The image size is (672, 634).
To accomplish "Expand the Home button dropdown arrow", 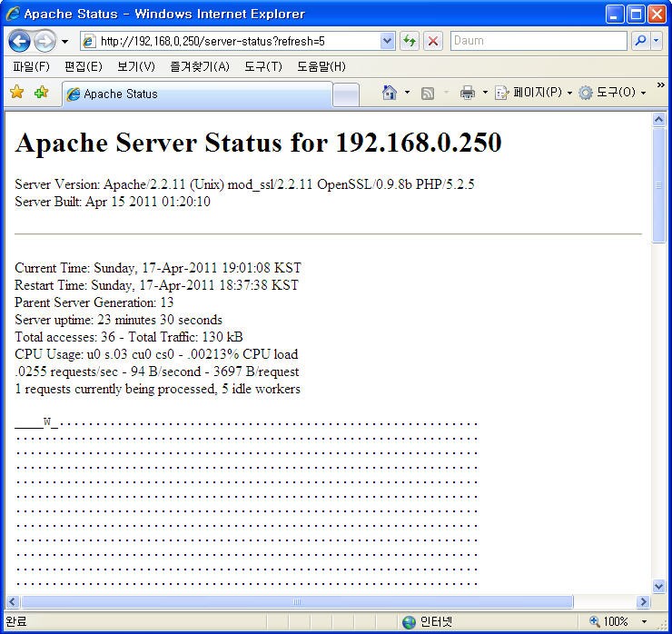I will [407, 92].
